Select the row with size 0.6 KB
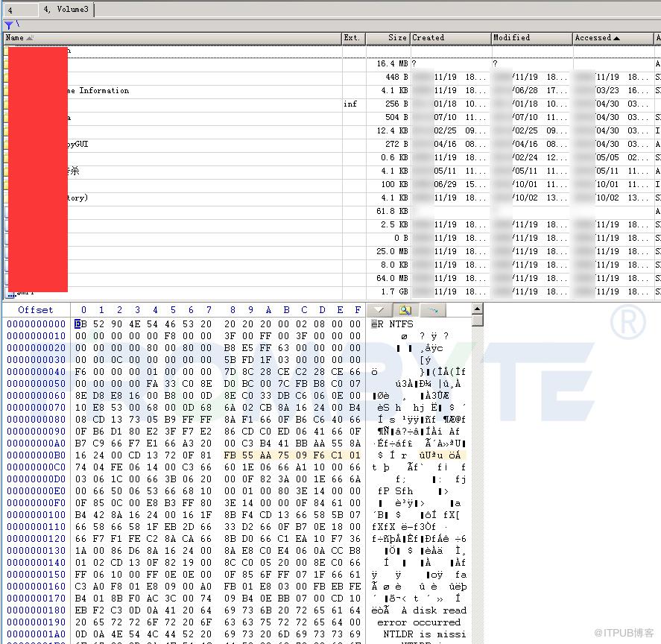Screen dimensions: 661x644 [x=332, y=158]
